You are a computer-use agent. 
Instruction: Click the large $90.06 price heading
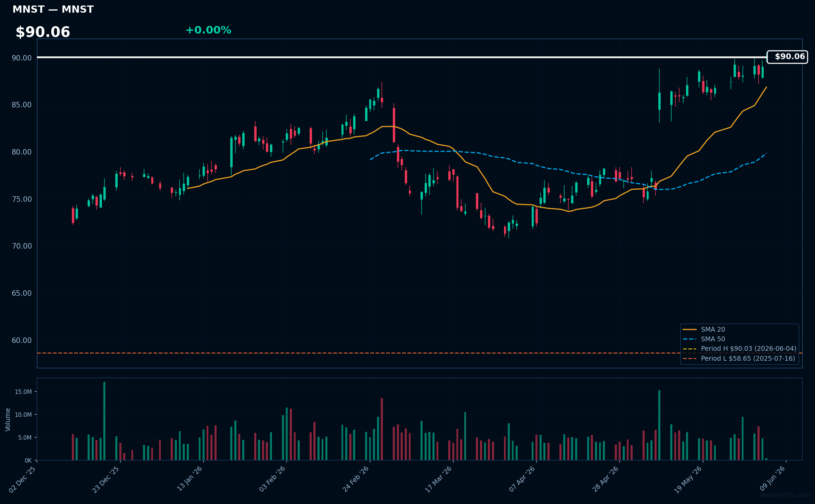[43, 32]
